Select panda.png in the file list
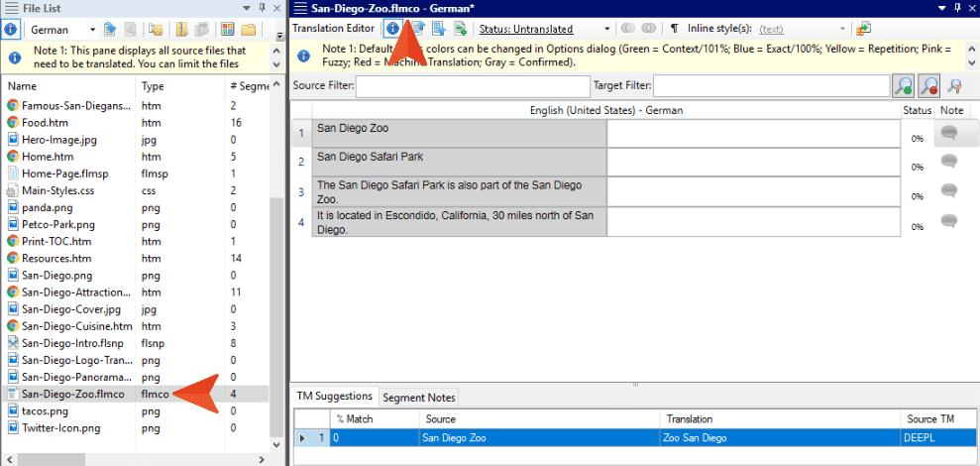The height and width of the screenshot is (466, 980). point(136,207)
